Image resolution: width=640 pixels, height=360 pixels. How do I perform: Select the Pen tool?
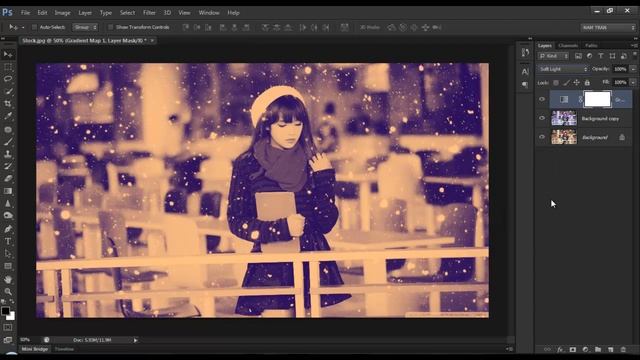8,229
